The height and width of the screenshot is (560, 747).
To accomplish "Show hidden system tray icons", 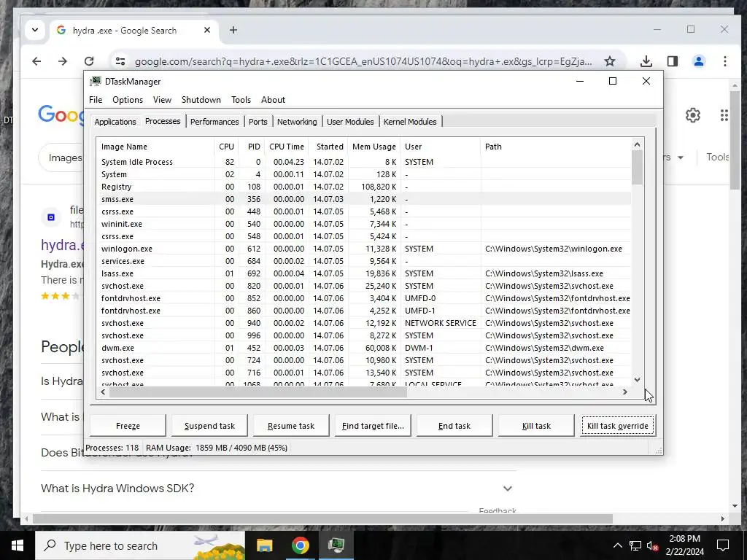I will (x=617, y=545).
